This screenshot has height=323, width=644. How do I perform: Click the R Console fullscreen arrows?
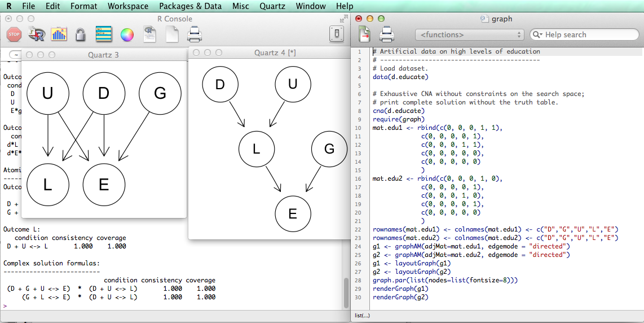pyautogui.click(x=343, y=19)
